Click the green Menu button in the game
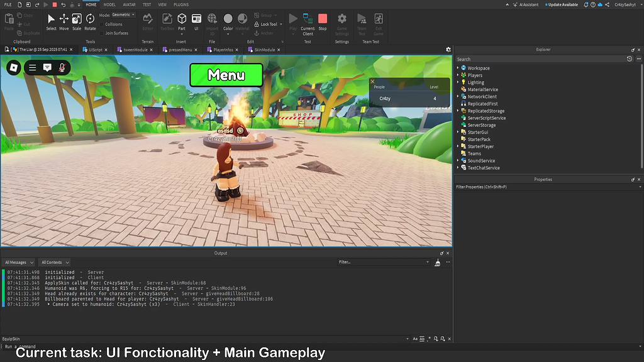This screenshot has height=362, width=644. [x=225, y=75]
